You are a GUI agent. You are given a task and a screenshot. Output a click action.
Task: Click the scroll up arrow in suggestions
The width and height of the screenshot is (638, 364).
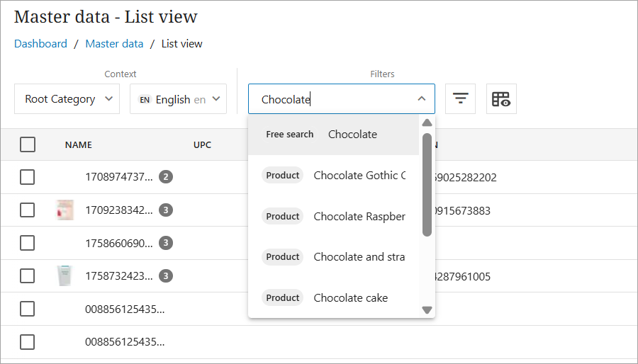[x=427, y=123]
